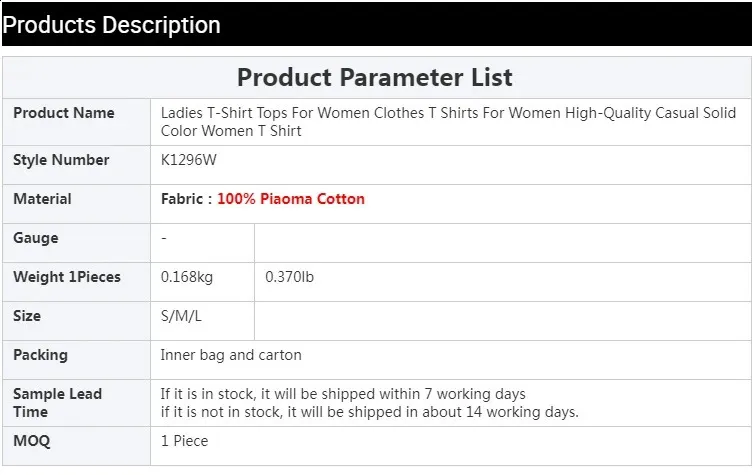
Task: Click the MOQ row label
Action: pos(32,441)
